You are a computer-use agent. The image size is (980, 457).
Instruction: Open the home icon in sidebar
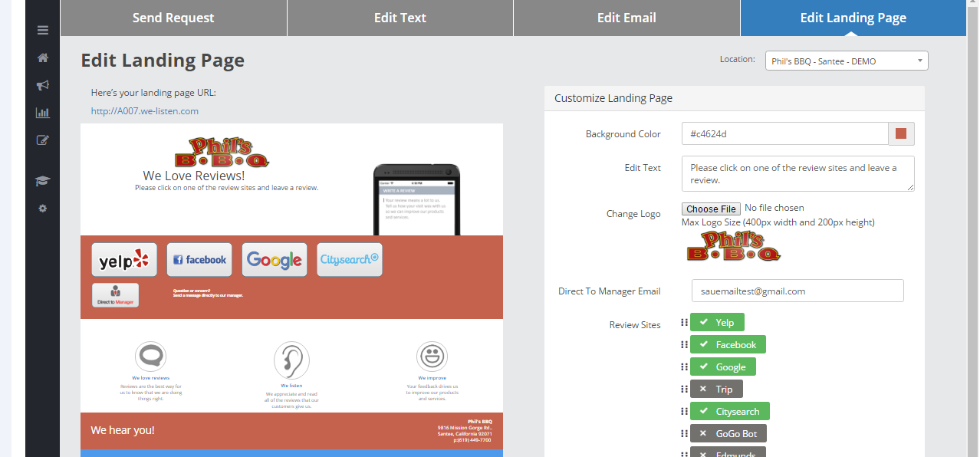click(x=43, y=58)
